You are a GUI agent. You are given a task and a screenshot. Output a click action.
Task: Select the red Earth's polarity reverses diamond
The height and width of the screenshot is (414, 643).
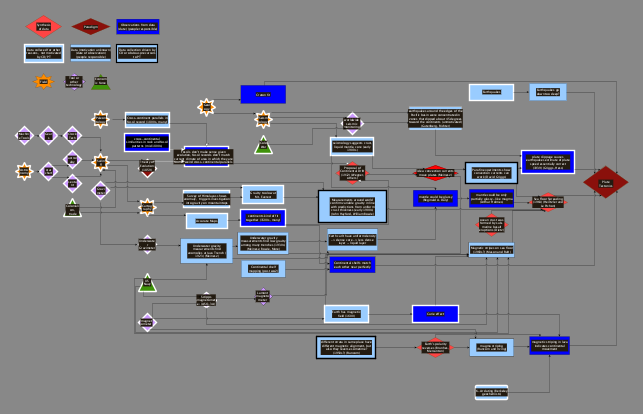[435, 347]
